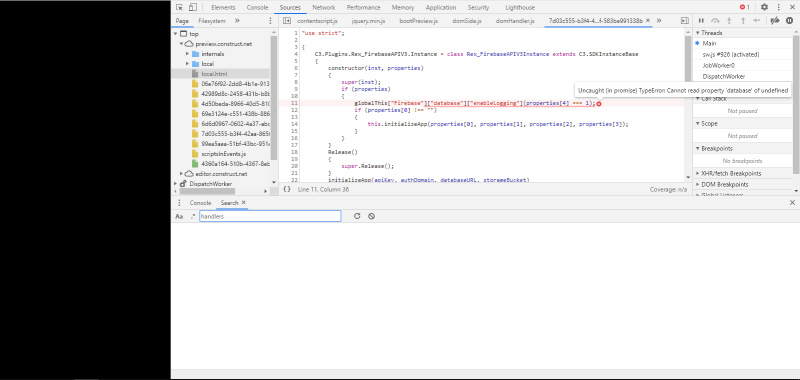Screen dimensions: 800x380
Task: Click the red error count indicator
Action: (745, 7)
